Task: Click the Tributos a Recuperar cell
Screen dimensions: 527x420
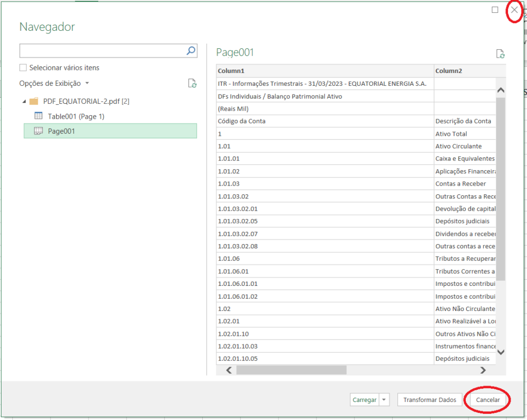Action: click(x=465, y=259)
